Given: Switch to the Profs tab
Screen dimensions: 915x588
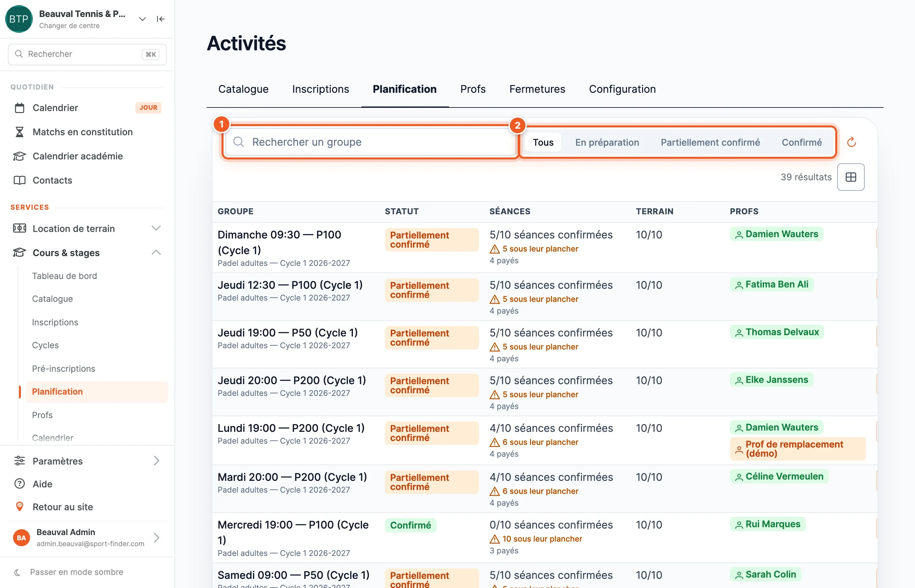Looking at the screenshot, I should (x=473, y=89).
